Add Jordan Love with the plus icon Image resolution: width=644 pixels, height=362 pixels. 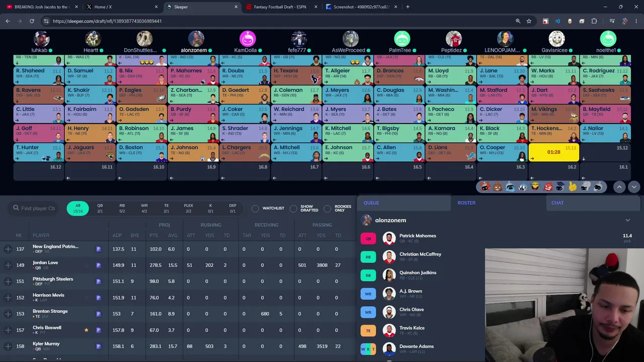[x=8, y=265]
